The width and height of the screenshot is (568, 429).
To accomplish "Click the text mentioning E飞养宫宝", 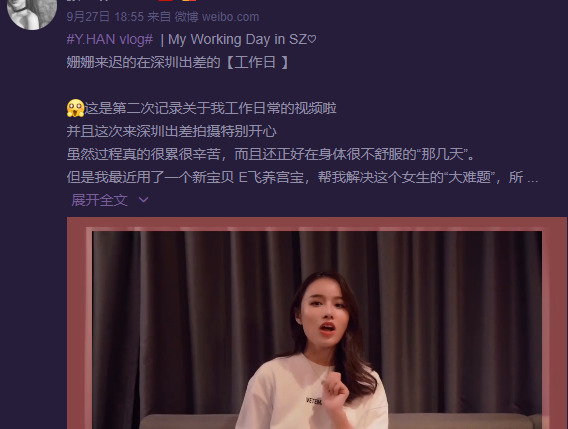I will click(x=271, y=177).
